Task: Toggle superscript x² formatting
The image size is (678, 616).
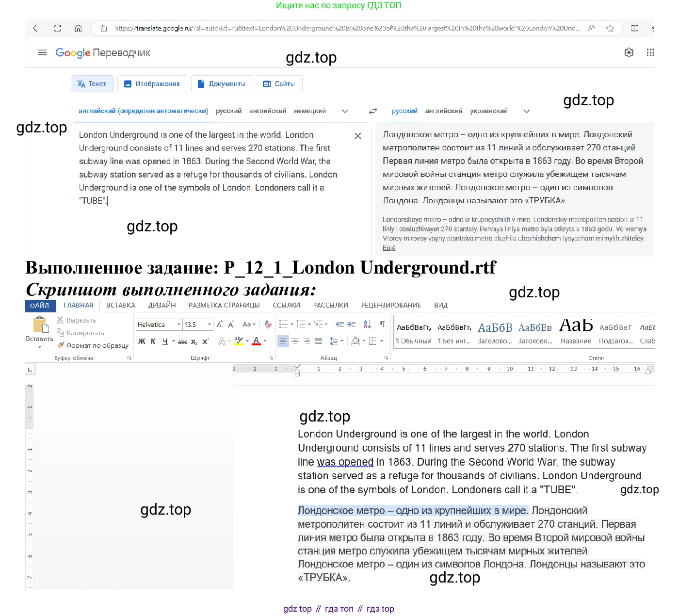Action: (x=206, y=341)
